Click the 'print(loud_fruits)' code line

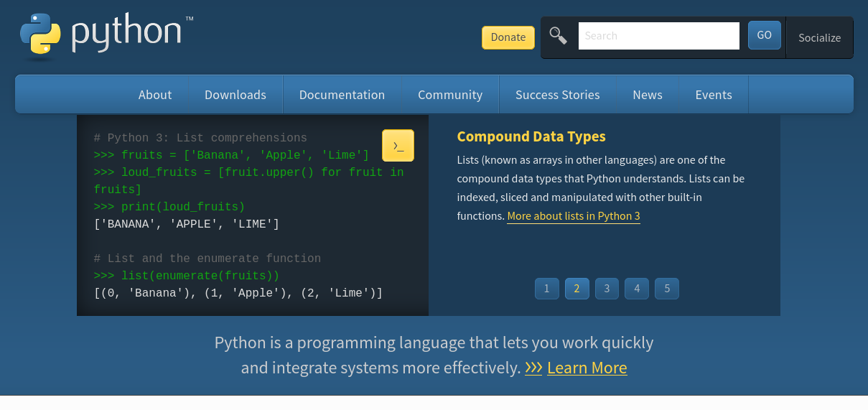pos(169,207)
